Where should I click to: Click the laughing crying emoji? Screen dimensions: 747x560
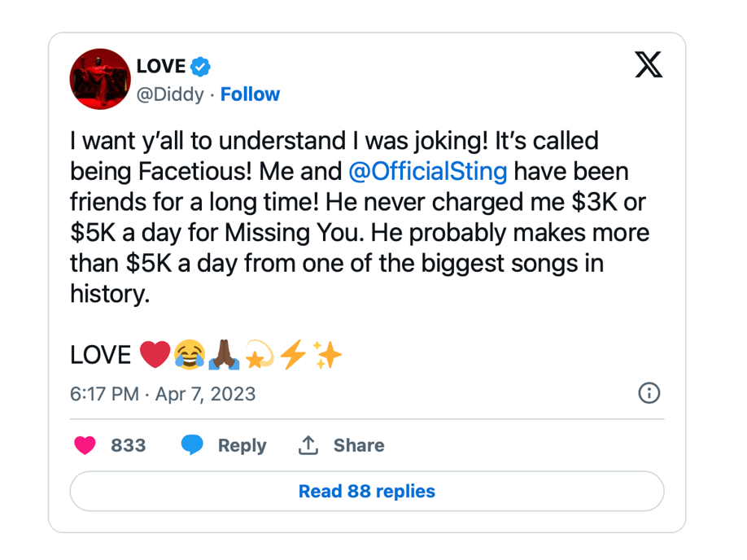click(x=190, y=355)
